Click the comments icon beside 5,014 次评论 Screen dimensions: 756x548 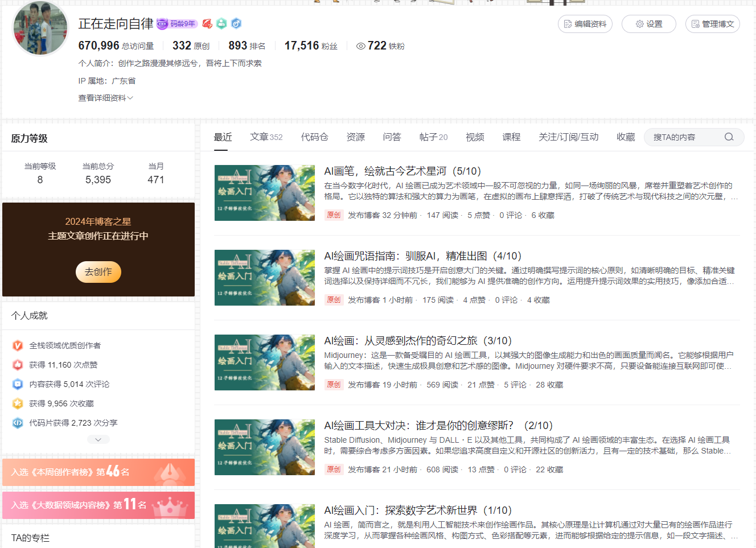click(18, 384)
